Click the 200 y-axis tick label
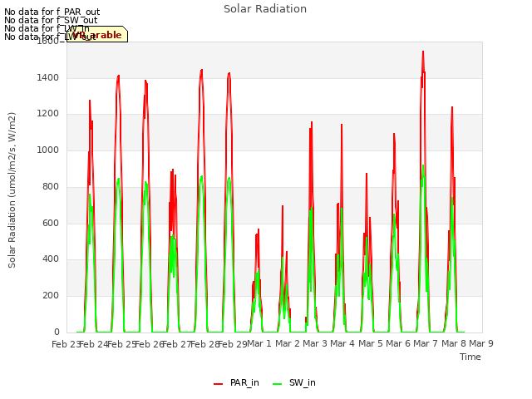Image resolution: width=532 pixels, height=399 pixels. tap(51, 296)
